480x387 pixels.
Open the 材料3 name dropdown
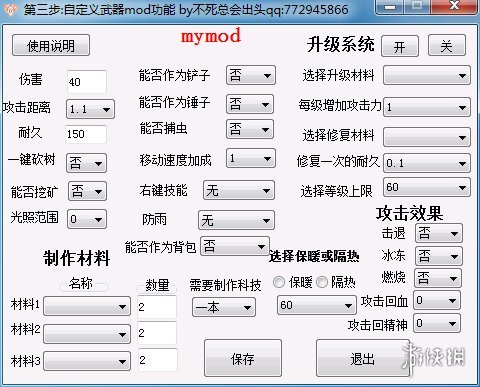coord(87,361)
